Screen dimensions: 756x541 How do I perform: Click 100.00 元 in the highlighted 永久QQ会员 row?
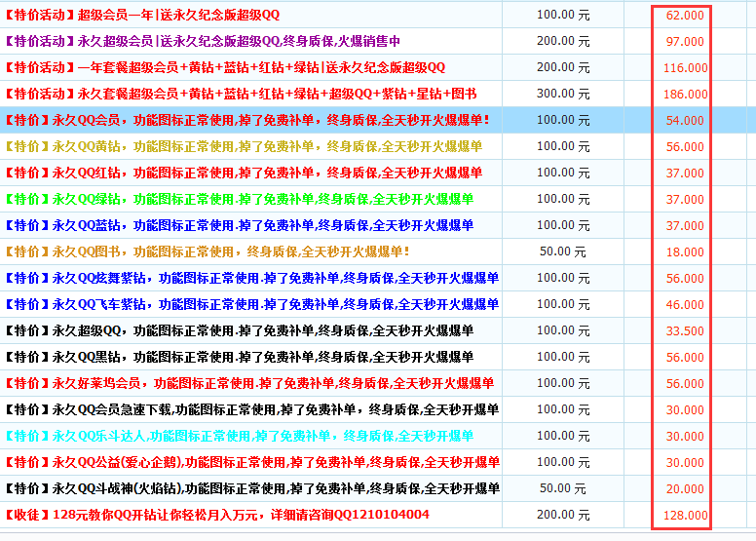click(563, 119)
